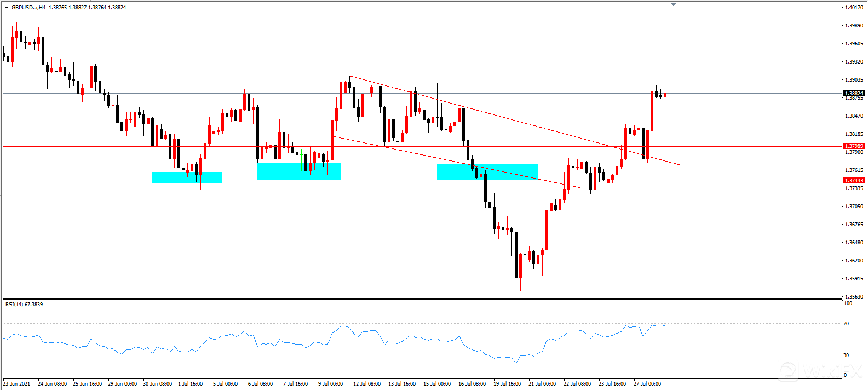Click the RSI(14) 67.3839 indicator label
Screen dimensions: 868x390
(24, 305)
